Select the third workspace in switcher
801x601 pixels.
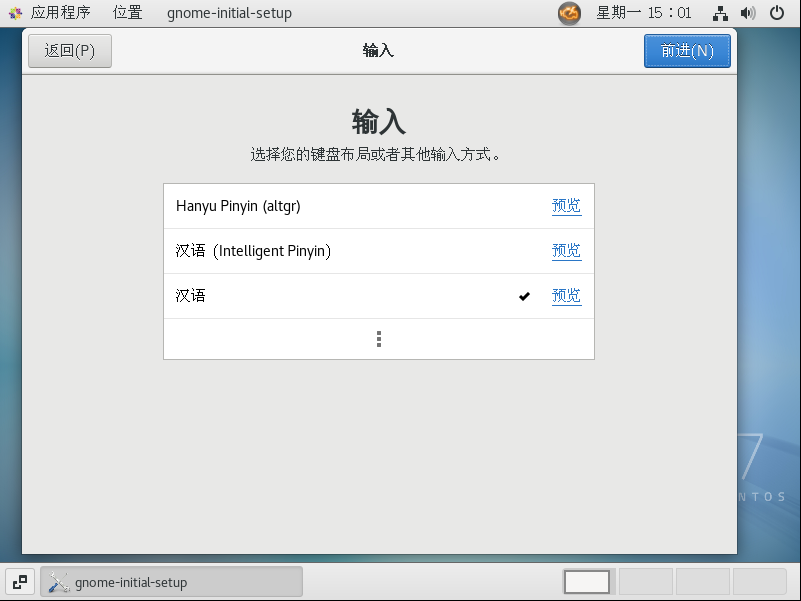[702, 582]
